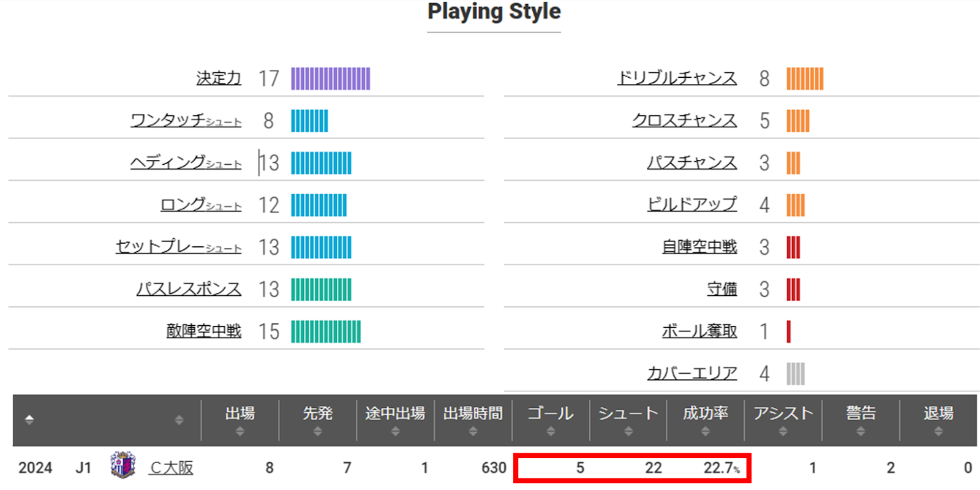Sort by 警告 column sort icon
This screenshot has height=490, width=980.
click(x=861, y=431)
